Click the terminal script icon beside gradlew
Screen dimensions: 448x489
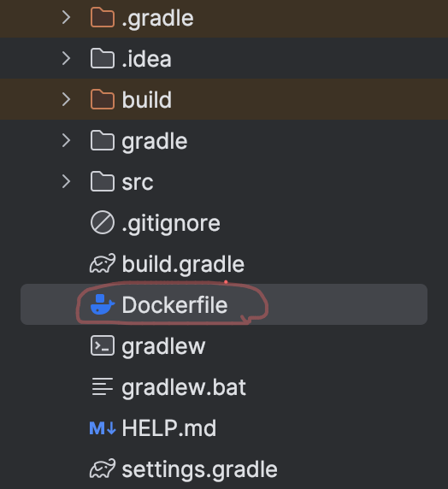pyautogui.click(x=103, y=345)
